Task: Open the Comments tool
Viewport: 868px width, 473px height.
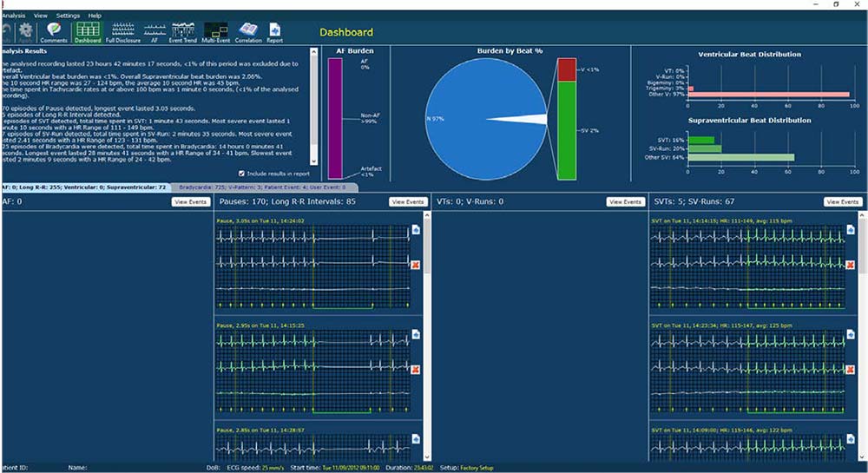Action: (54, 32)
